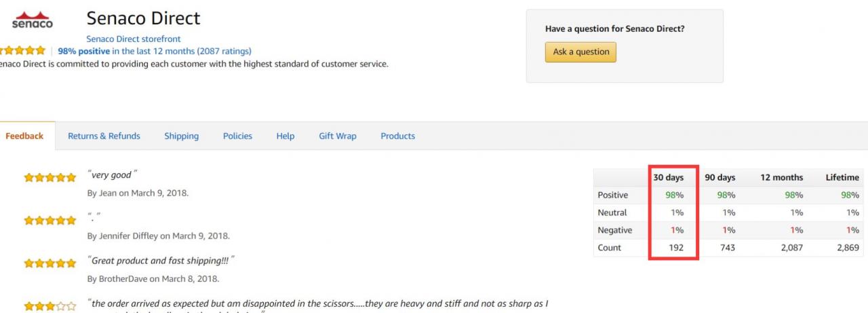Select the Gift Wrap tab
Viewport: 868px width, 313px height.
[338, 136]
